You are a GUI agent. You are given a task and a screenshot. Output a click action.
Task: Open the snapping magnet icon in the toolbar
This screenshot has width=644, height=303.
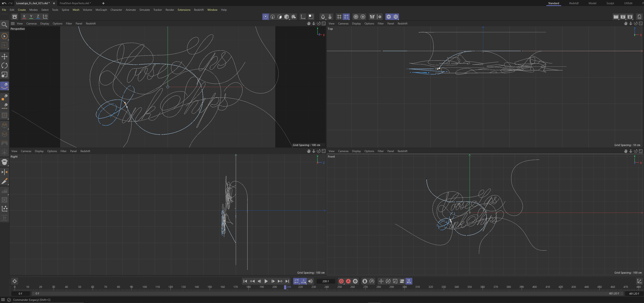(x=323, y=16)
